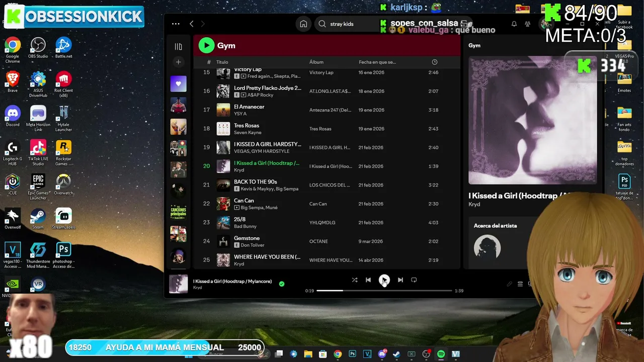Open Discord desktop shortcut
This screenshot has width=644, height=362.
13,116
